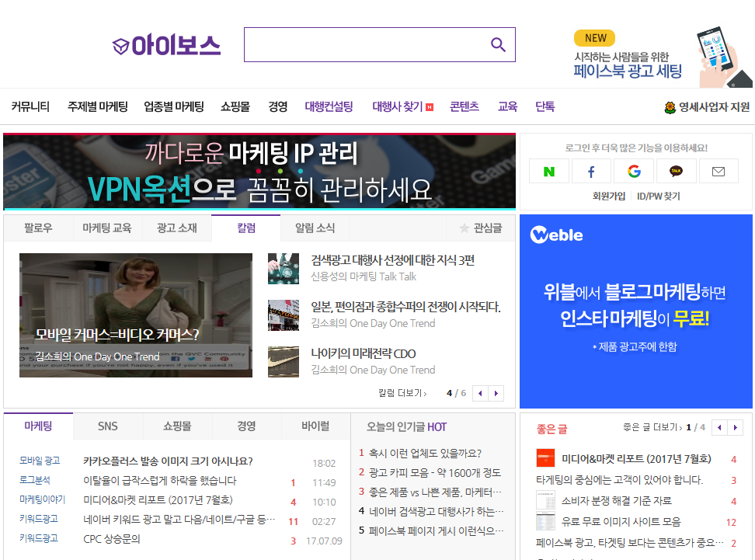Screen dimensions: 755x560
Task: Click red icon beside 미디어&마켓 리포트
Action: 545,458
